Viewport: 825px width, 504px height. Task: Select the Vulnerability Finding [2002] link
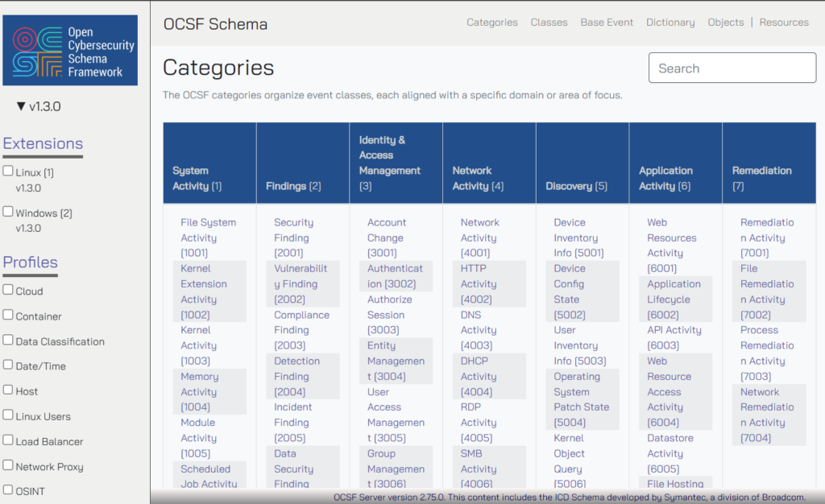pos(301,283)
